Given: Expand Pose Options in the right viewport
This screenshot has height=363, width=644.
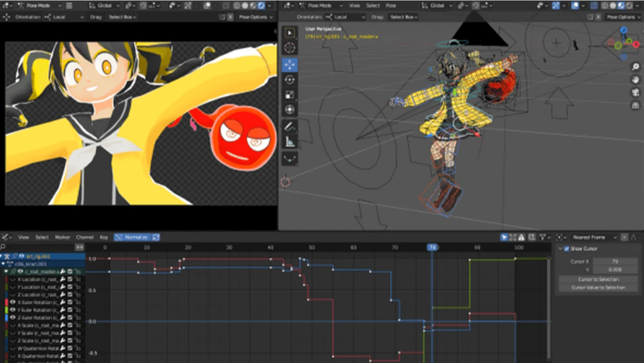Looking at the screenshot, I should coord(623,17).
